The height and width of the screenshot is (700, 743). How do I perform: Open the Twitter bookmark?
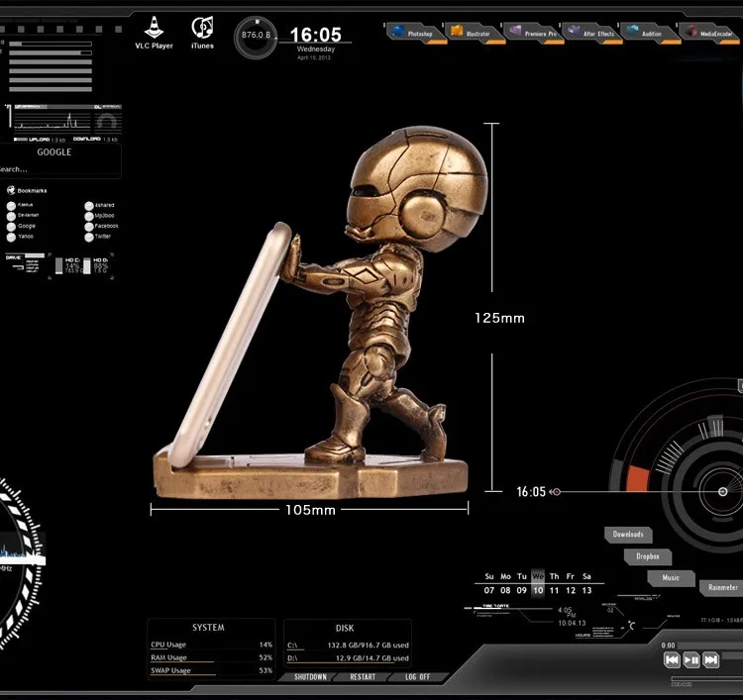point(98,237)
